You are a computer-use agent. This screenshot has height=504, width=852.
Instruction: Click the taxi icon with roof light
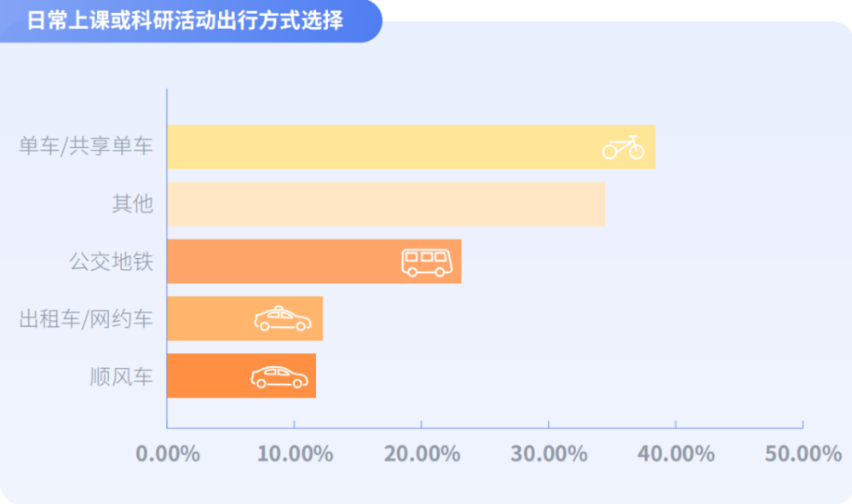(283, 318)
